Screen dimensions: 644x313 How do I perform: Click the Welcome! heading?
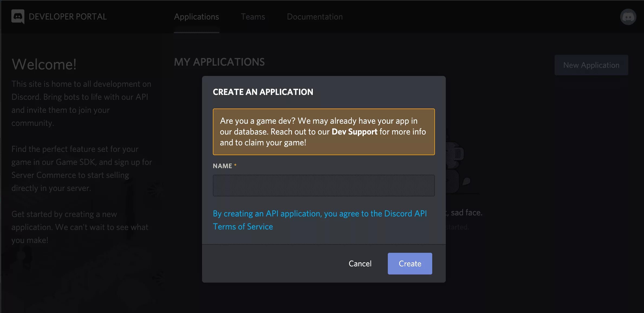tap(44, 65)
